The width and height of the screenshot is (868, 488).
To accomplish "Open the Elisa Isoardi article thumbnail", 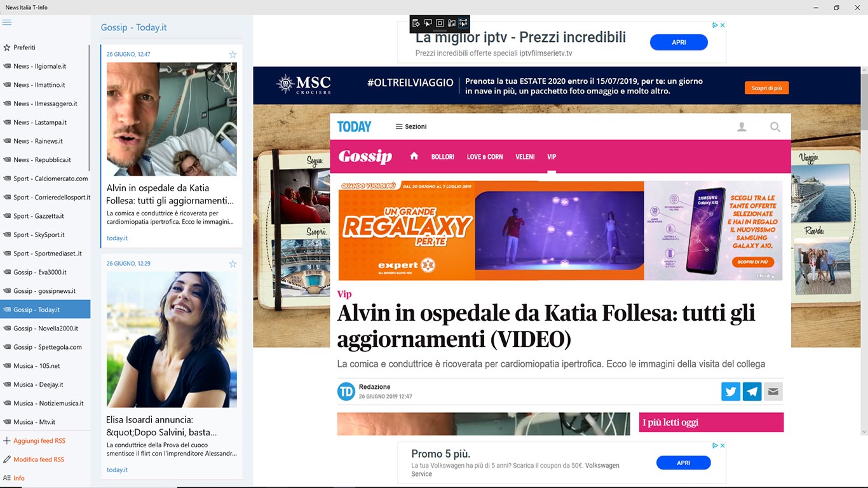I will click(x=172, y=339).
